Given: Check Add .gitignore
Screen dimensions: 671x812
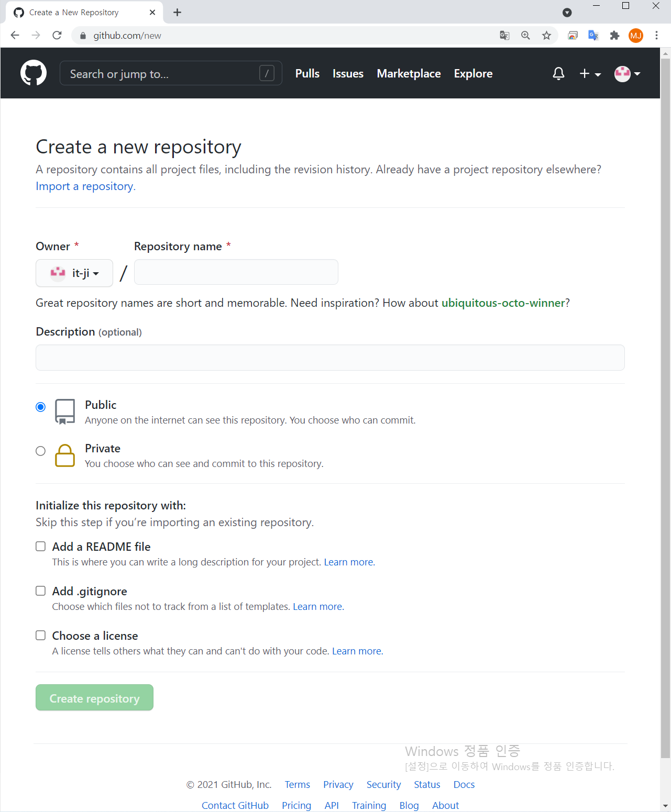Looking at the screenshot, I should tap(40, 591).
